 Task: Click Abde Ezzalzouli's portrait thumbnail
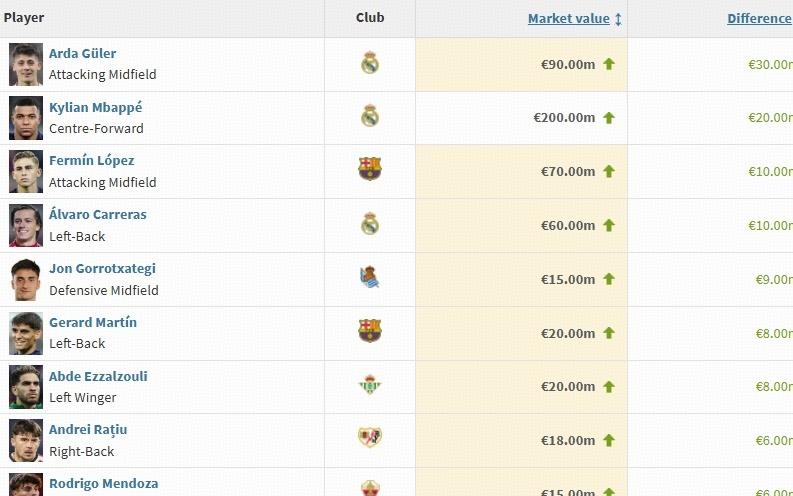pyautogui.click(x=26, y=387)
